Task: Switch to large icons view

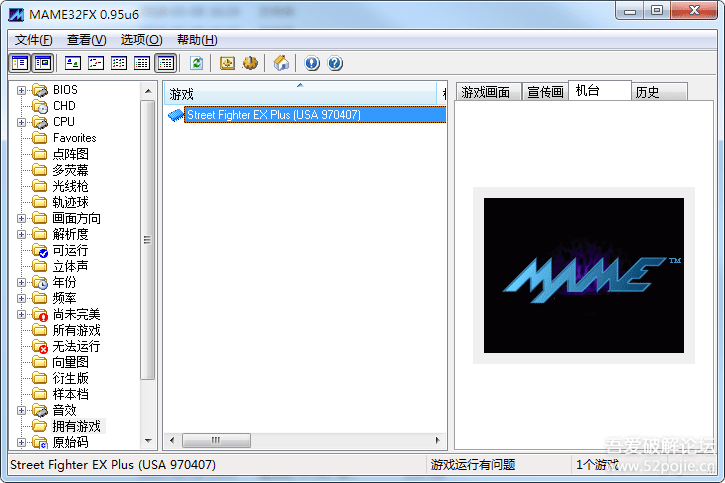Action: pyautogui.click(x=73, y=63)
